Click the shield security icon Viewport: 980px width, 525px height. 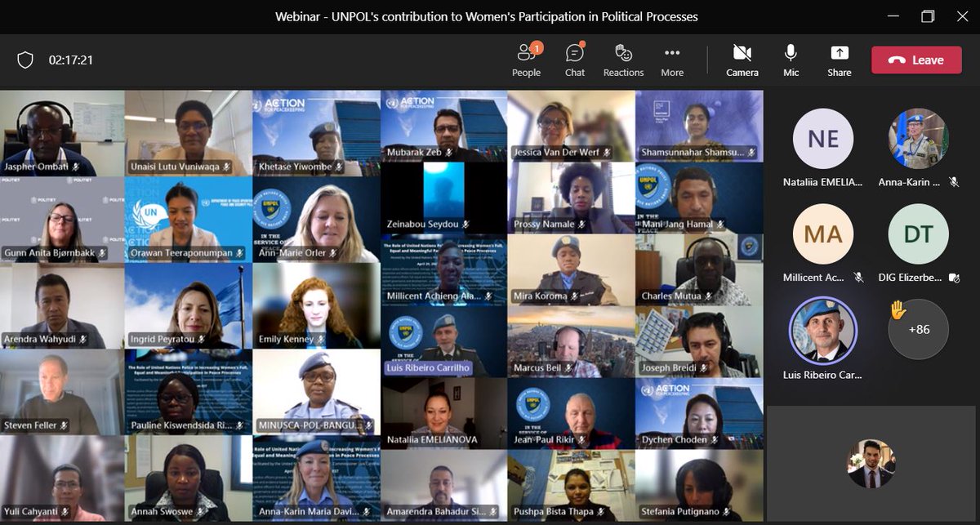25,60
